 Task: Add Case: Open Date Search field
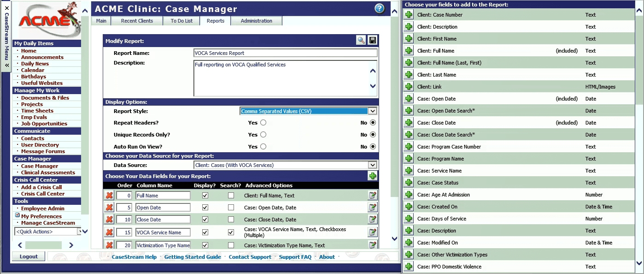[409, 111]
